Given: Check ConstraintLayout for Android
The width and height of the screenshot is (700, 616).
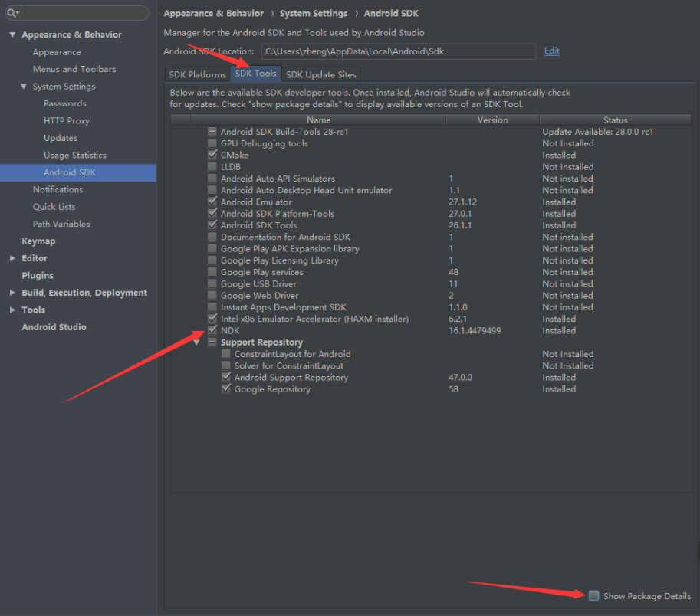Looking at the screenshot, I should point(226,354).
